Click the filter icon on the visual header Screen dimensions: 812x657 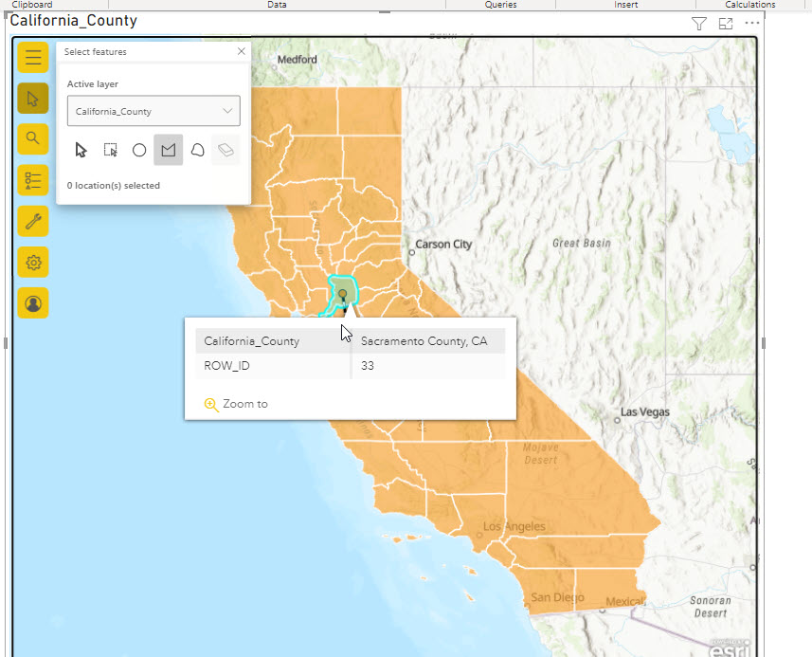tap(698, 23)
